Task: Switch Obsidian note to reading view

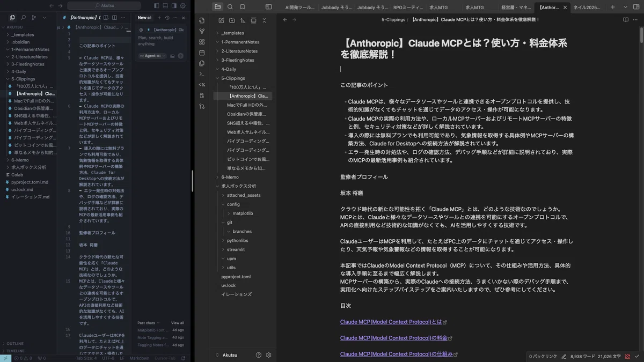Action: 626,20
